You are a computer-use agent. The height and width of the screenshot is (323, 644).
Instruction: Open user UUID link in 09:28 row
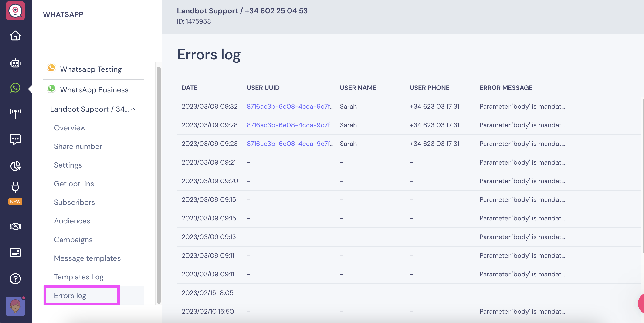click(290, 125)
